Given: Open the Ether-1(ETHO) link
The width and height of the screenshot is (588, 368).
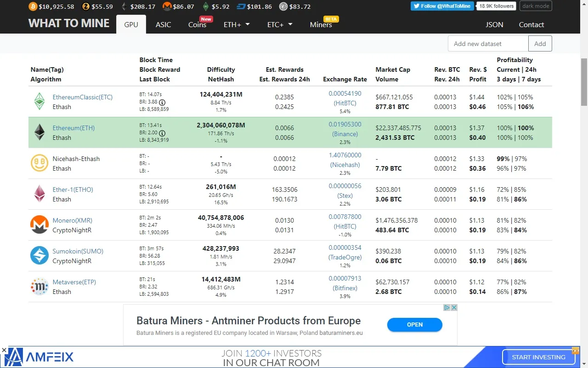Looking at the screenshot, I should (73, 190).
